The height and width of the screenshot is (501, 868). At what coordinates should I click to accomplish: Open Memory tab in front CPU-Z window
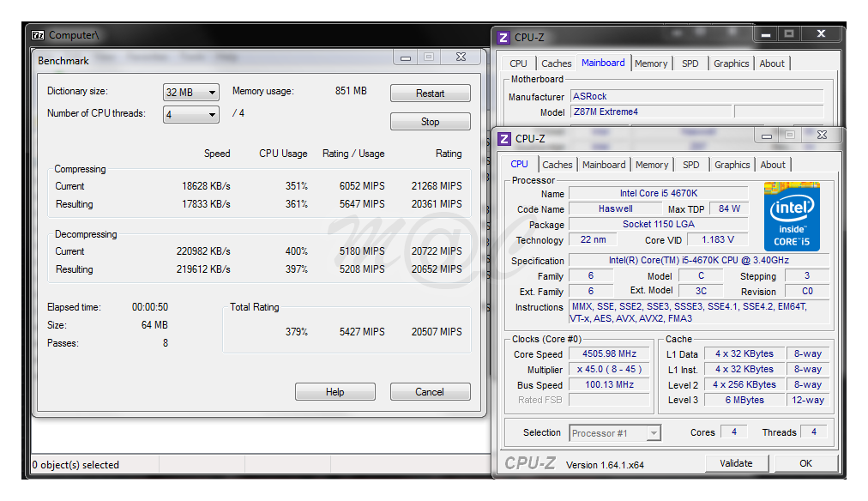(x=651, y=165)
